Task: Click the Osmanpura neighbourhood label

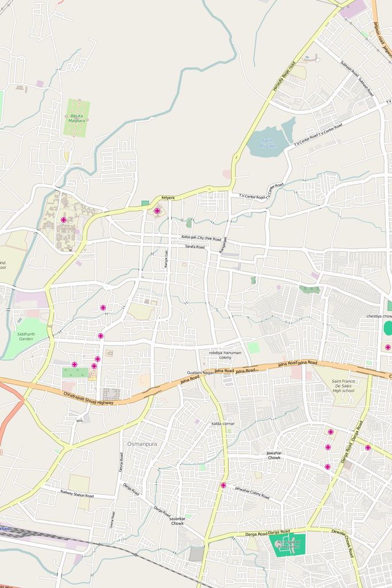Action: 142,444
